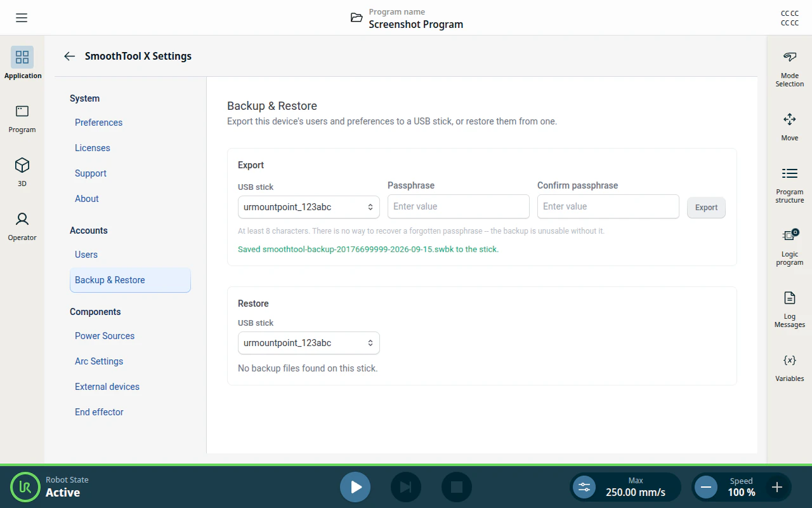The width and height of the screenshot is (812, 508).
Task: Open the Operator screen
Action: tap(22, 226)
